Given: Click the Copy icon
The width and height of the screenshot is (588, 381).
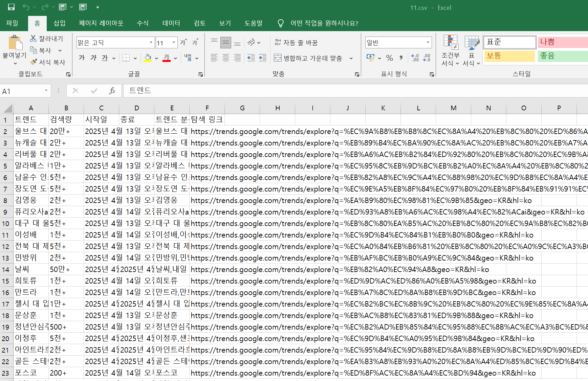Looking at the screenshot, I should tap(33, 50).
